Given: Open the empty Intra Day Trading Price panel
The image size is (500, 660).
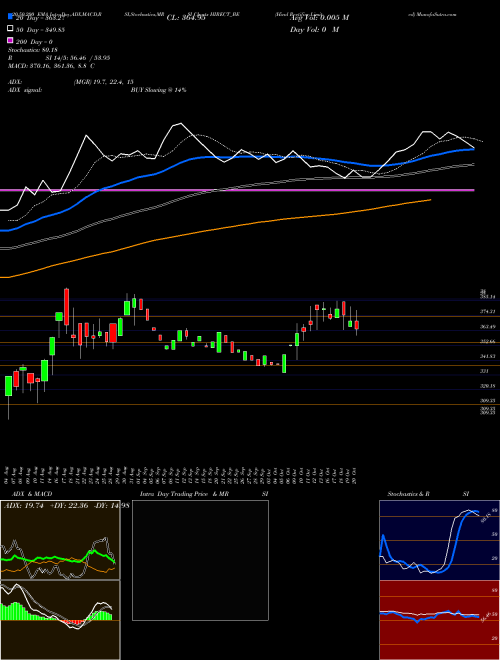Looking at the screenshot, I should point(200,560).
